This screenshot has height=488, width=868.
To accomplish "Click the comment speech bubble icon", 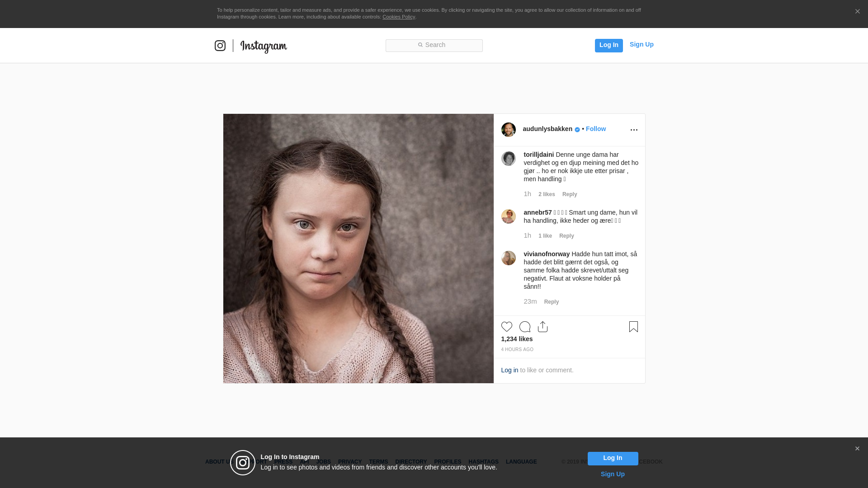I will 525,327.
